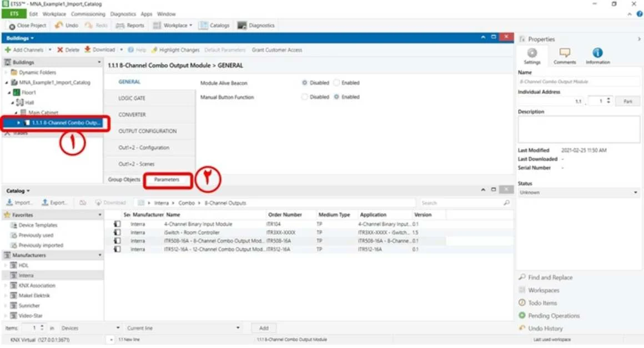Open the Comments tab icon in Properties
Viewport: 644px width, 348px height.
coord(565,53)
